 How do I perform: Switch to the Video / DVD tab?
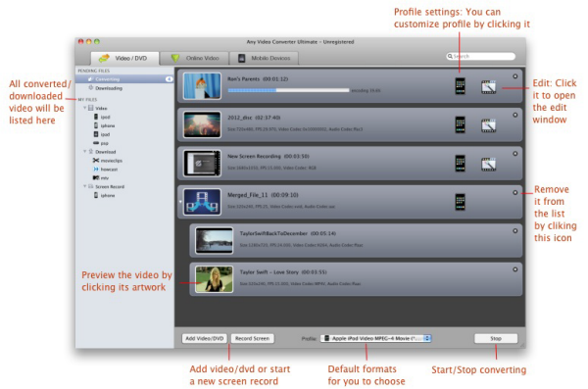124,58
